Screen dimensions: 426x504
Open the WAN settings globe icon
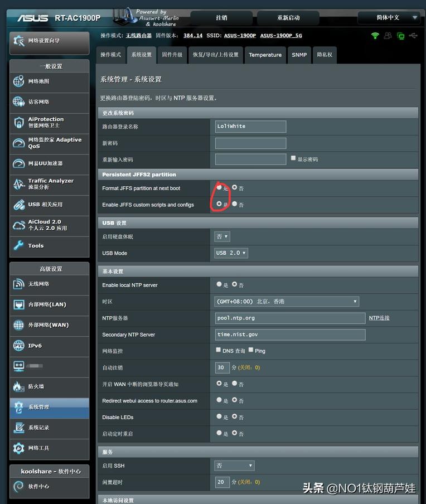[x=18, y=325]
